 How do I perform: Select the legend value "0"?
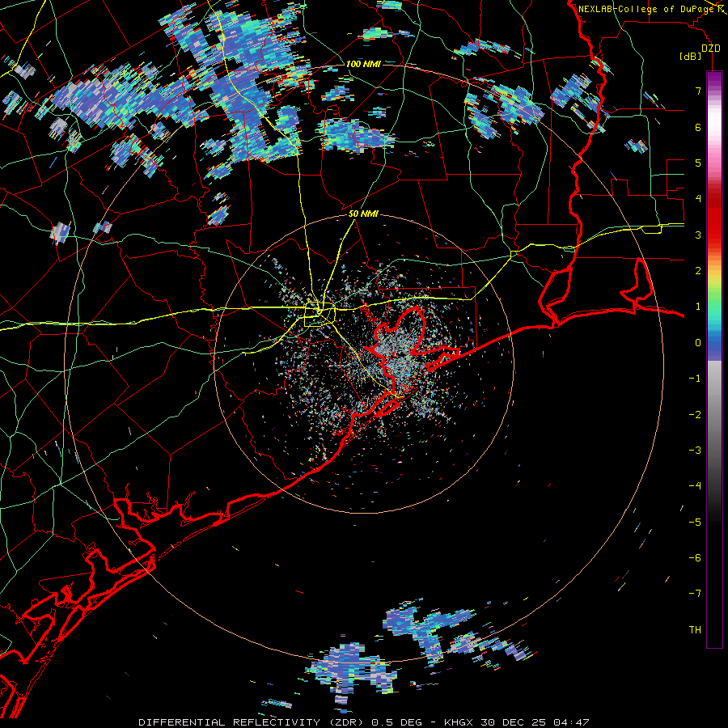coord(698,343)
